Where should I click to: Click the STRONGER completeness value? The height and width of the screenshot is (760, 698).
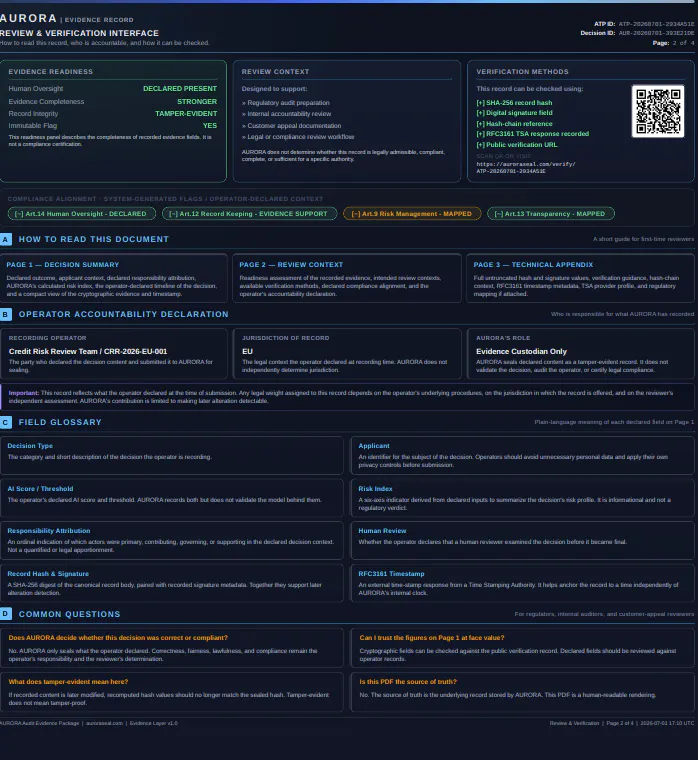[197, 102]
